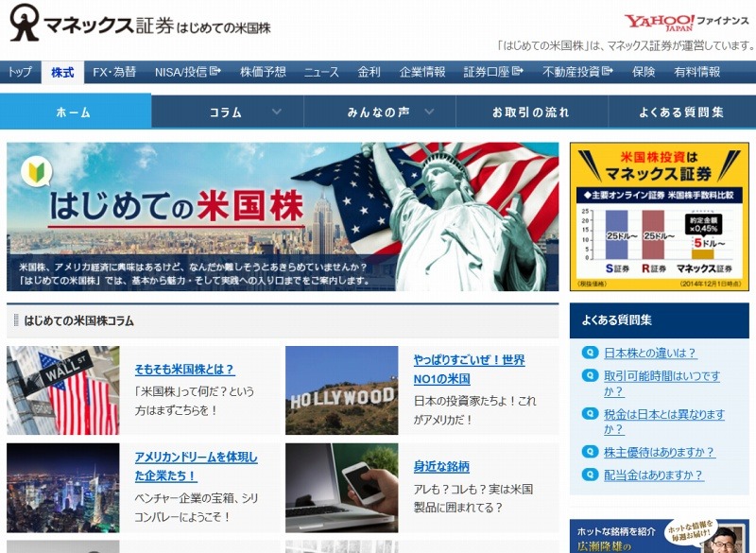Expand the コラム menu chevron
This screenshot has width=756, height=553.
277,112
